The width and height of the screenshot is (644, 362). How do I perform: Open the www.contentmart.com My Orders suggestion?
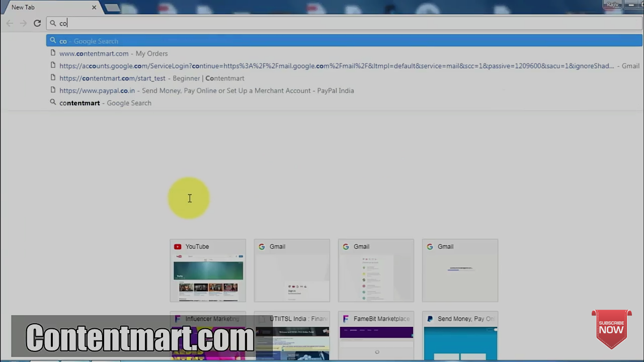344,53
